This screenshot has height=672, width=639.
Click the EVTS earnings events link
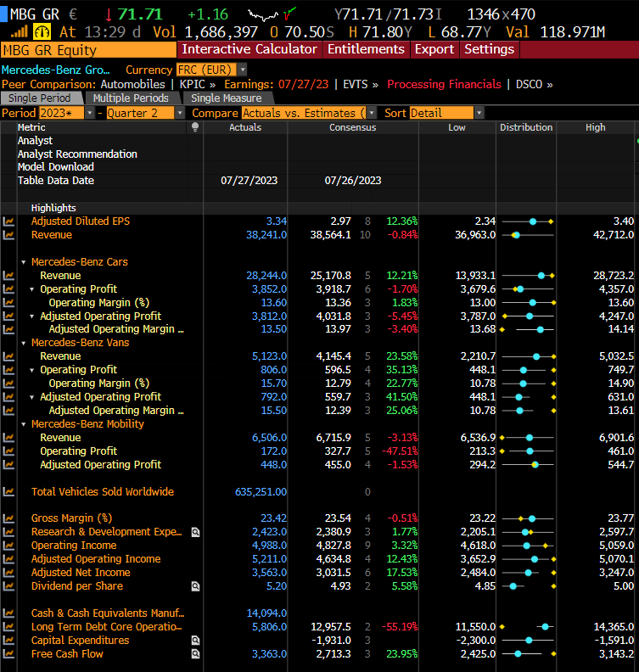[361, 84]
